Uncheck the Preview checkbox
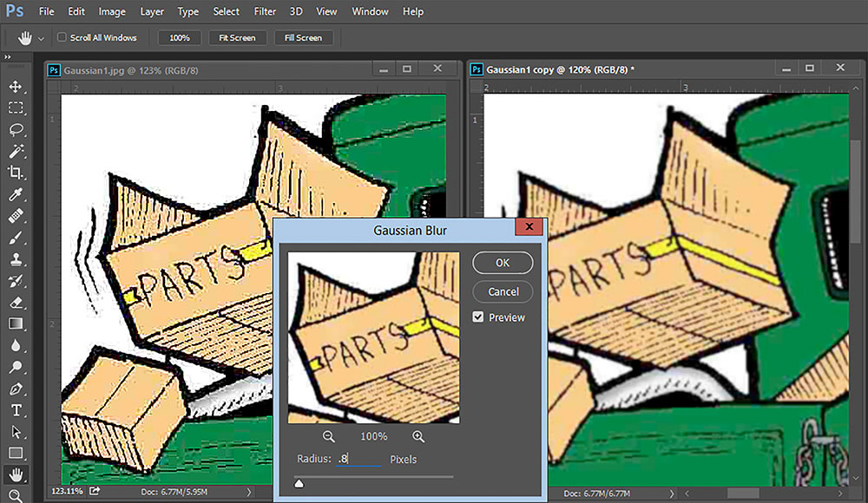This screenshot has height=503, width=868. coord(478,317)
